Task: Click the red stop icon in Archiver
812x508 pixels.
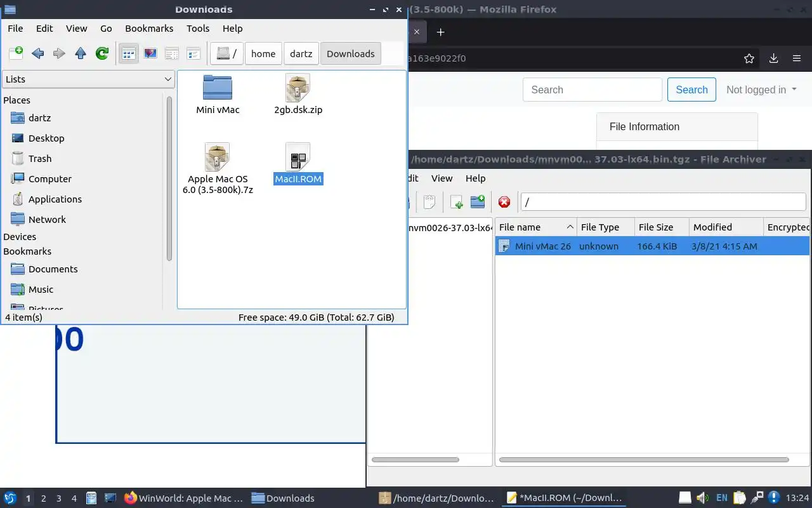Action: pos(504,202)
